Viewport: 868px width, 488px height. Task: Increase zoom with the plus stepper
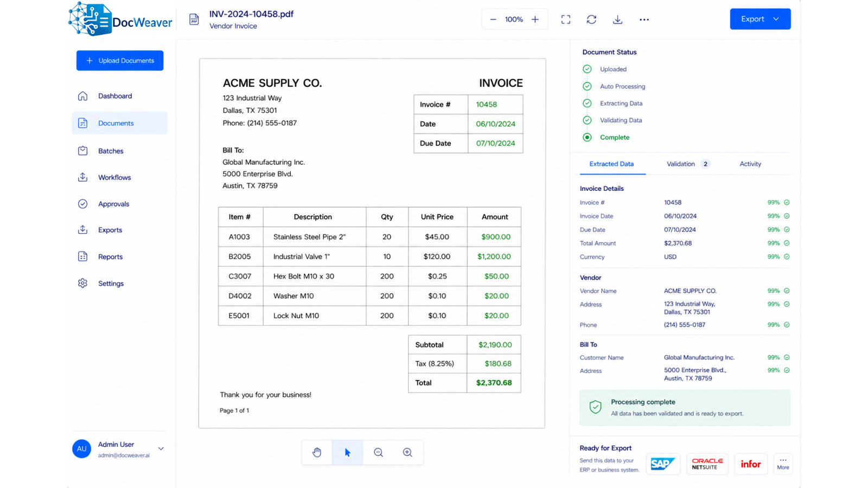pos(535,20)
